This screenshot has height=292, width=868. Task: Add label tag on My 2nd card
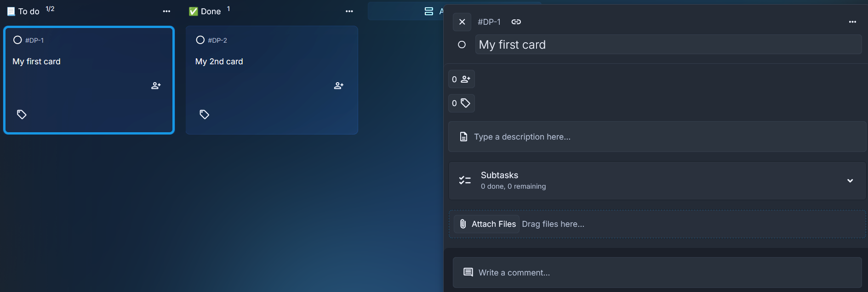[205, 114]
